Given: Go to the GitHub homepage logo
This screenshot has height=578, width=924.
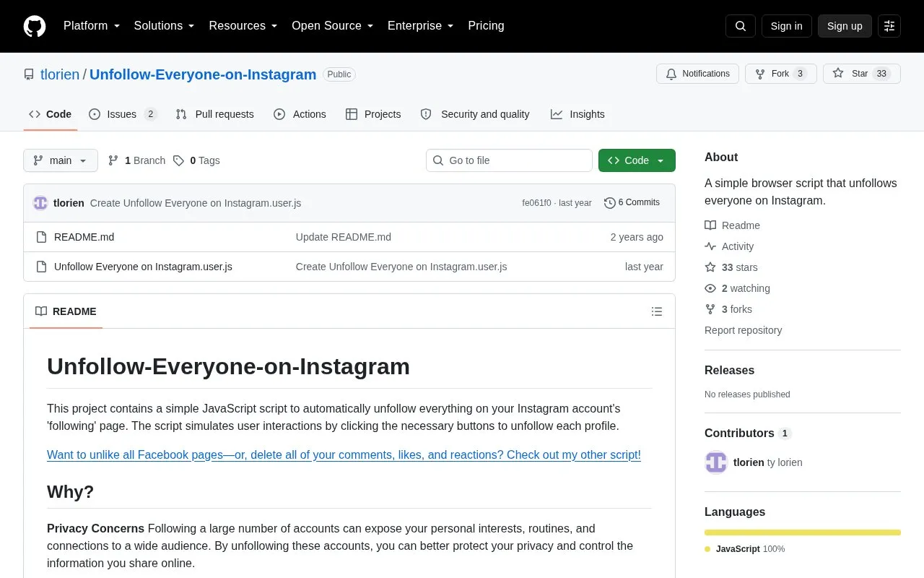Looking at the screenshot, I should pyautogui.click(x=35, y=26).
